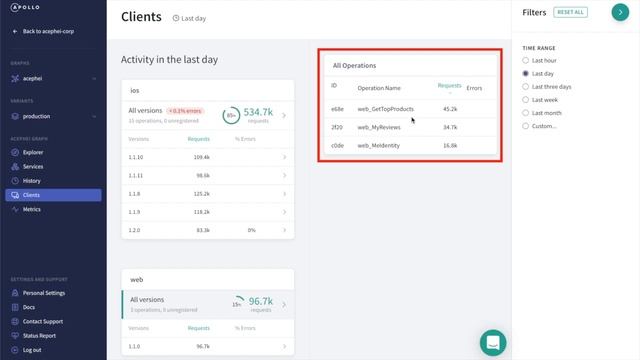Image resolution: width=640 pixels, height=360 pixels.
Task: Click the Docs book icon
Action: (15, 307)
